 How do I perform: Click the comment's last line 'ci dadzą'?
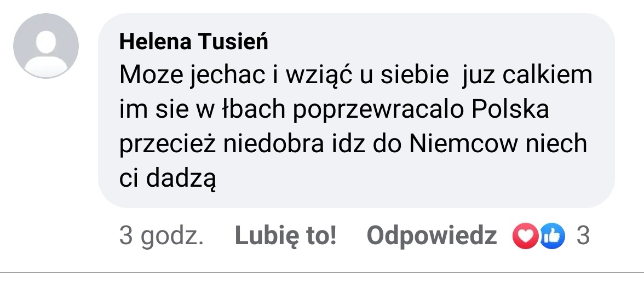tap(166, 178)
